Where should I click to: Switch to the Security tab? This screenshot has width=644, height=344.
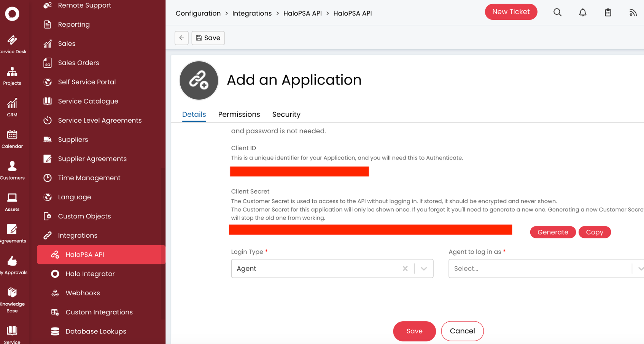tap(286, 114)
